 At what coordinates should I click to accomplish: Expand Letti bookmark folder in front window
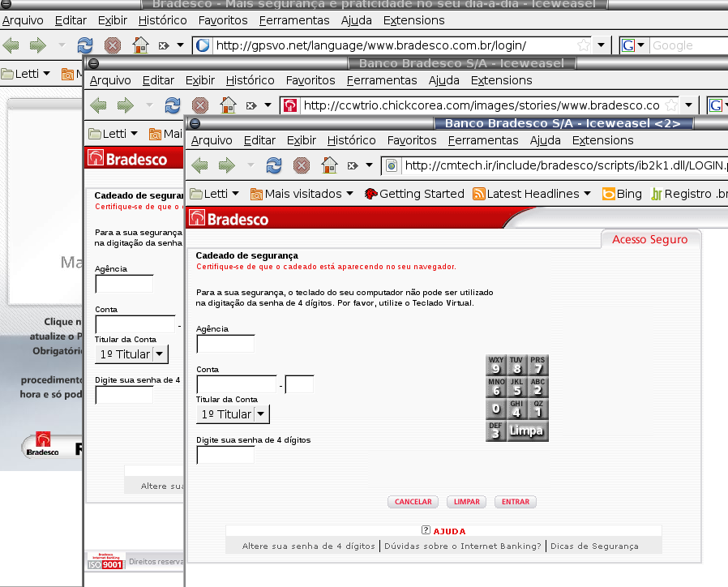pos(215,194)
